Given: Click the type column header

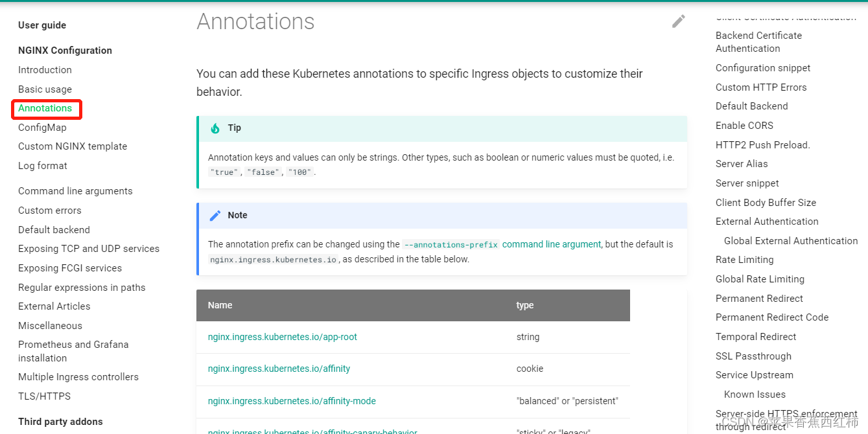Looking at the screenshot, I should pyautogui.click(x=525, y=305).
